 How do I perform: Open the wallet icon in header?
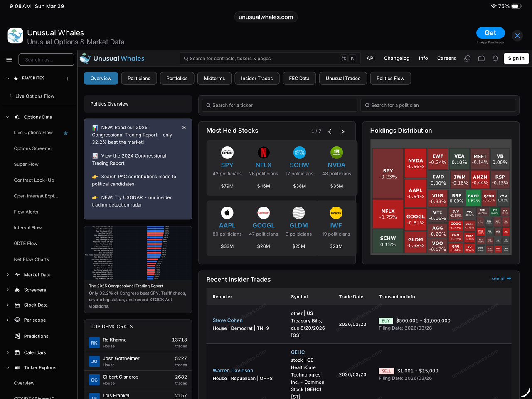pyautogui.click(x=481, y=59)
